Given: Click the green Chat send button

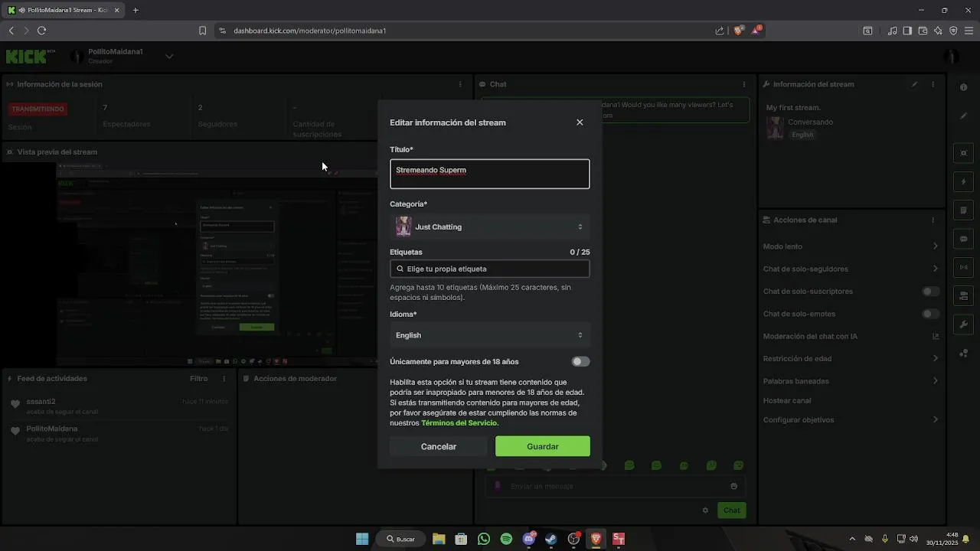Looking at the screenshot, I should coord(732,510).
